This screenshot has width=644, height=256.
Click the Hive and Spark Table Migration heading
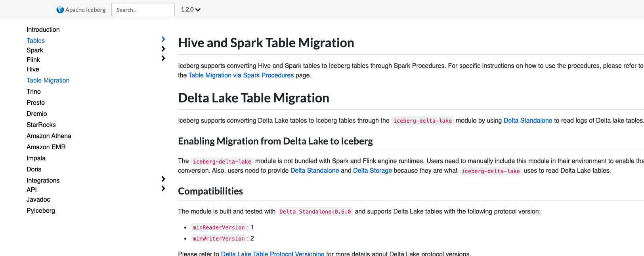(266, 42)
